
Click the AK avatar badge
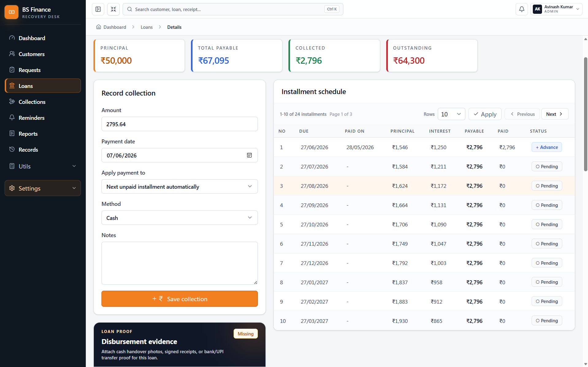click(x=537, y=9)
